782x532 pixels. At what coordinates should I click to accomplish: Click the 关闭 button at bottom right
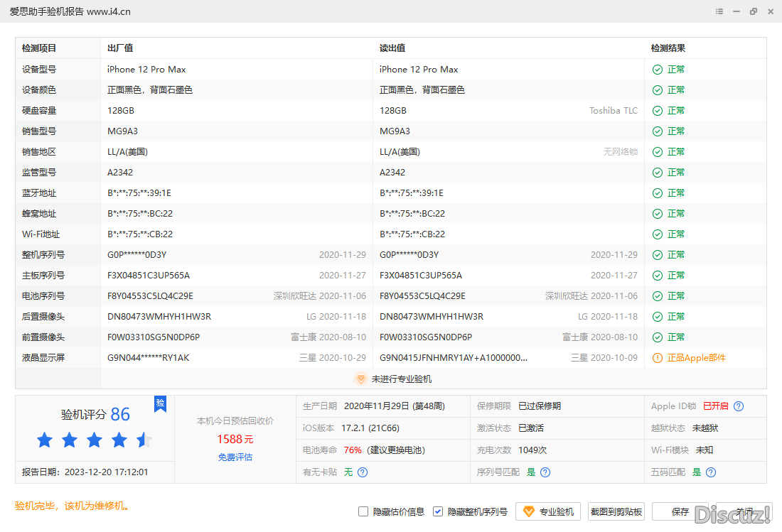pos(744,511)
